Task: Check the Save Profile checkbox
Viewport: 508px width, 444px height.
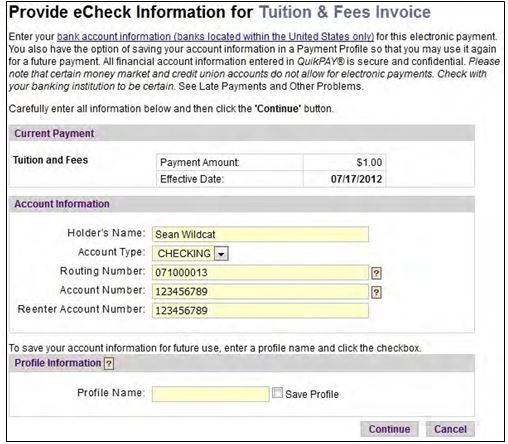Action: tap(277, 393)
